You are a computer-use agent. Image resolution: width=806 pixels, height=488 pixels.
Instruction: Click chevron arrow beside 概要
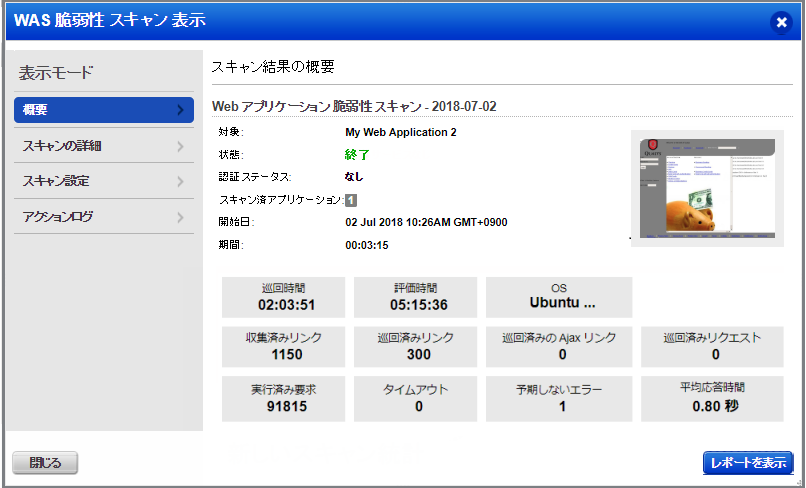click(180, 110)
